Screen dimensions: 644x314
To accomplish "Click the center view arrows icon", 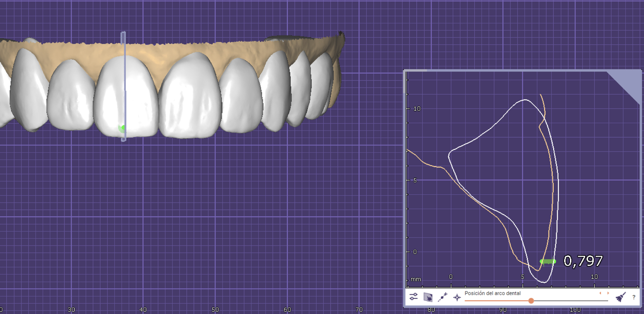I will (x=457, y=297).
